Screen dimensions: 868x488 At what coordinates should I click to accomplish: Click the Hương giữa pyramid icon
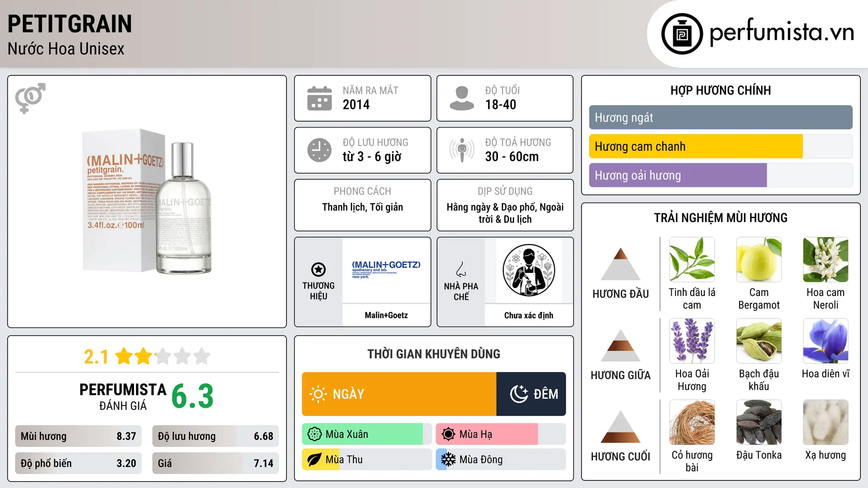(x=620, y=345)
